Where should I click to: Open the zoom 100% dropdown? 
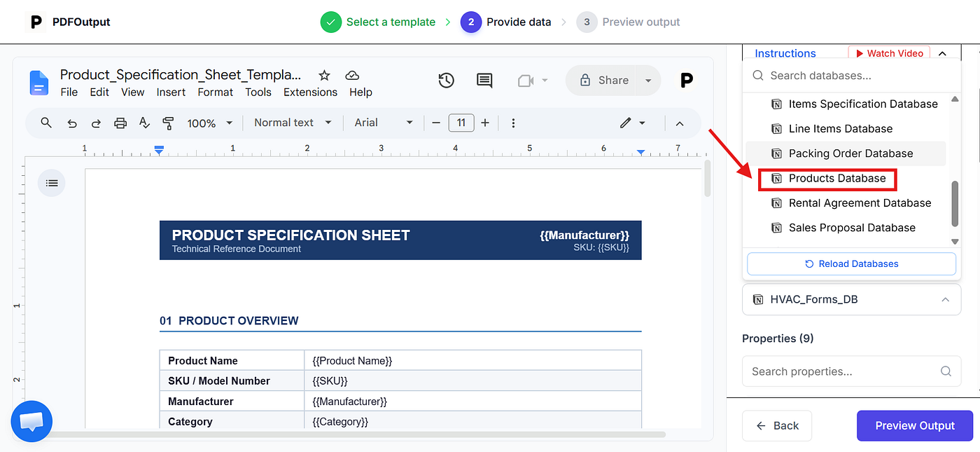tap(209, 123)
